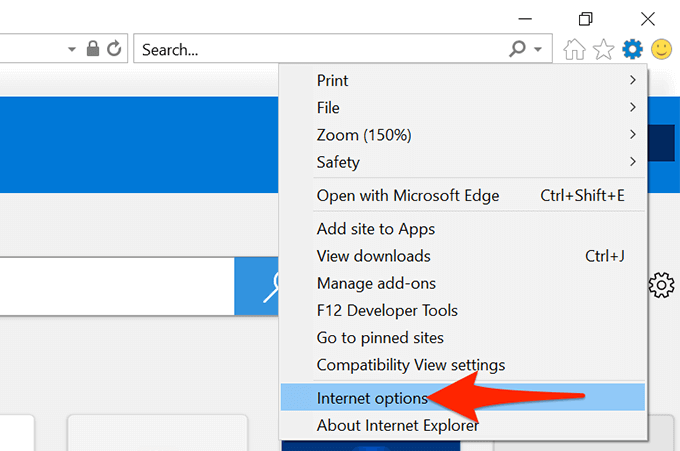
Task: Click the Favorites star icon
Action: [603, 48]
